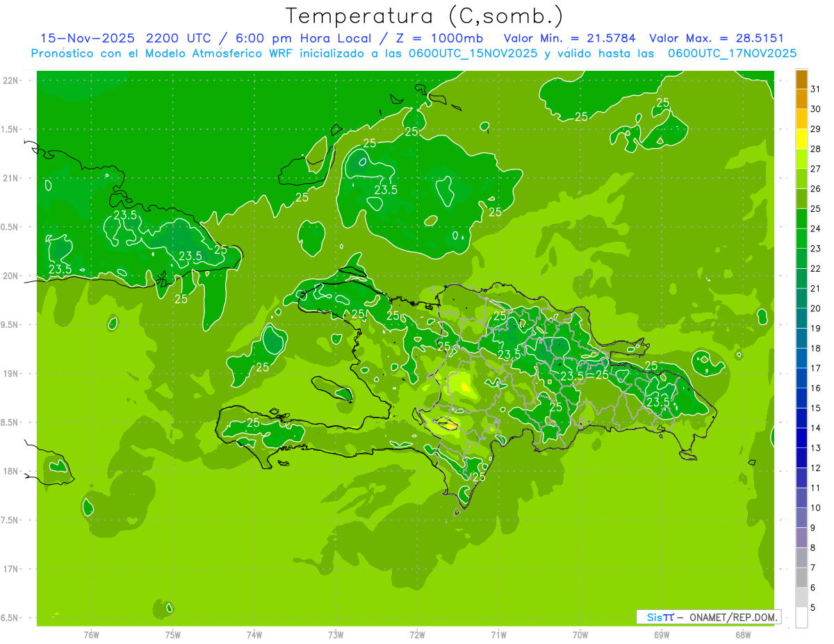Select the pressure level "Z = 1000mb"
The image size is (834, 644).
(x=439, y=38)
